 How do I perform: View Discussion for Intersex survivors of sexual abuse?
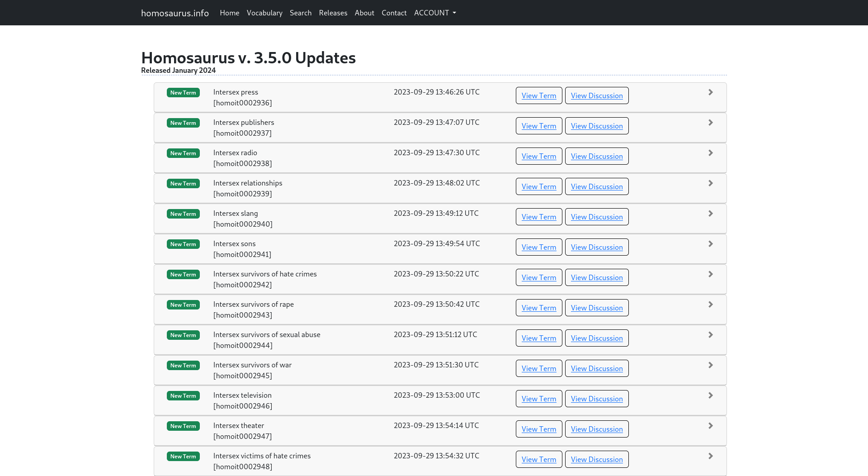(596, 338)
